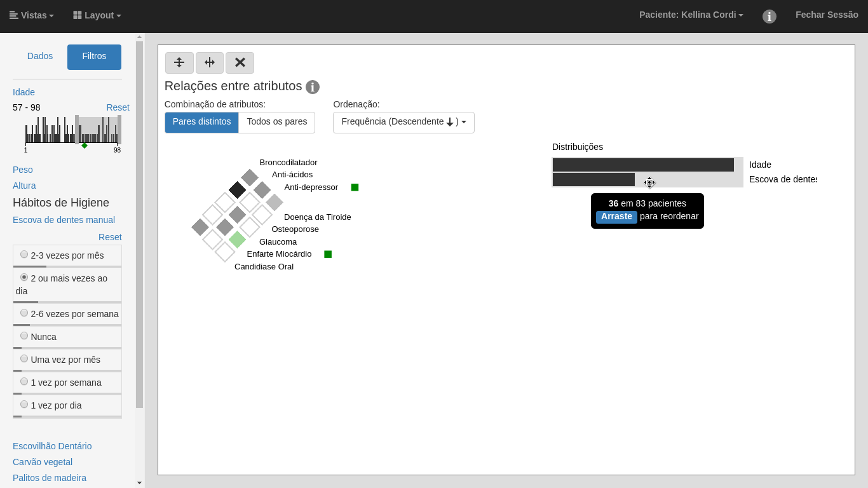This screenshot has height=488, width=868.
Task: Click the vertical resize panel icon button
Action: pyautogui.click(x=179, y=63)
